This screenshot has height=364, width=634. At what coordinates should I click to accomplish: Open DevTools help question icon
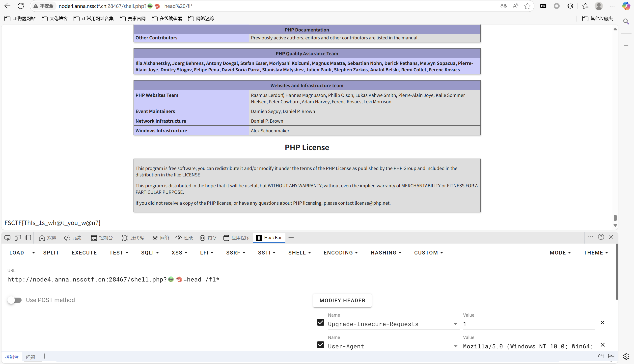pyautogui.click(x=601, y=237)
